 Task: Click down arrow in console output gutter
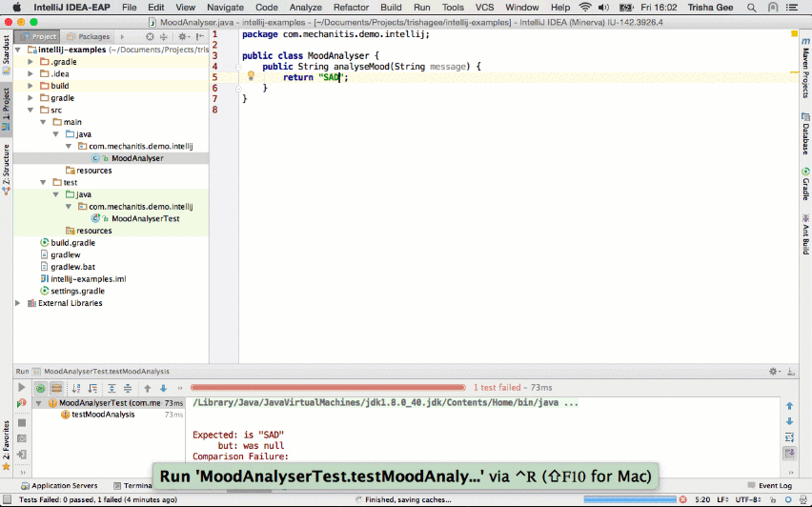click(x=790, y=421)
